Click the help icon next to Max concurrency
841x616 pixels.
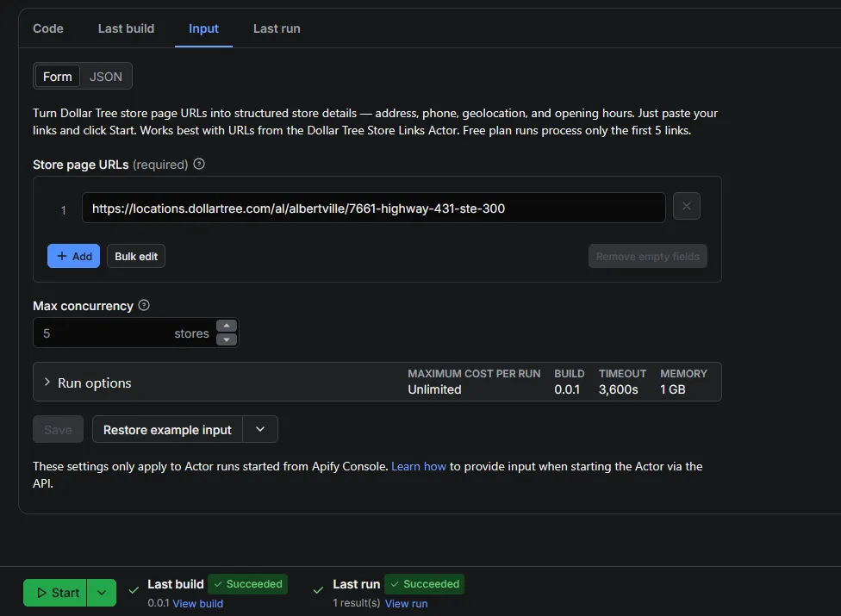[x=144, y=305]
